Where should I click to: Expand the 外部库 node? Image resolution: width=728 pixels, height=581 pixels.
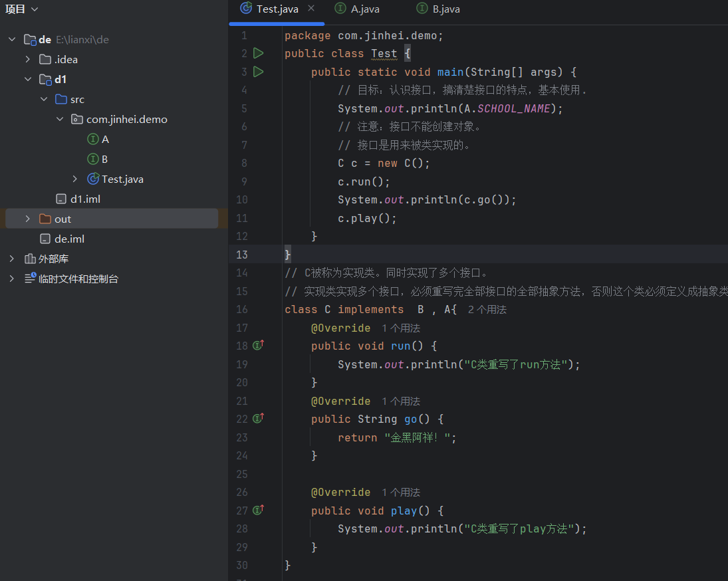[12, 259]
